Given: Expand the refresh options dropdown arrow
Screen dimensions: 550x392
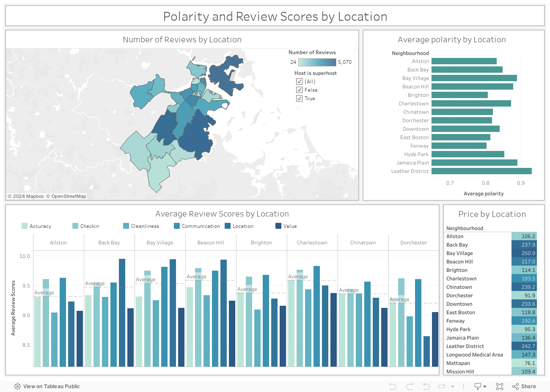Looking at the screenshot, I should tap(453, 387).
